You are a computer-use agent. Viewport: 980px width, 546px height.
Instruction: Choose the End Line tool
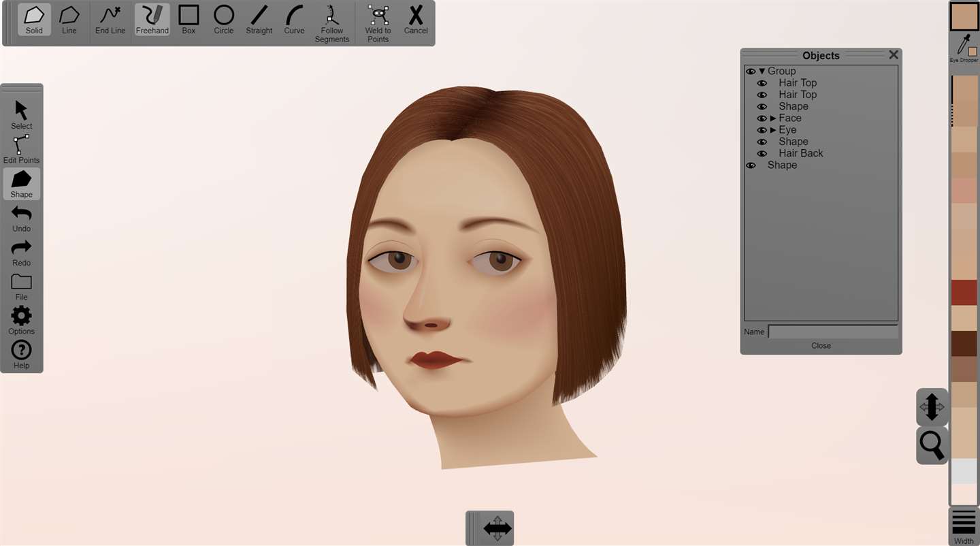click(x=110, y=20)
